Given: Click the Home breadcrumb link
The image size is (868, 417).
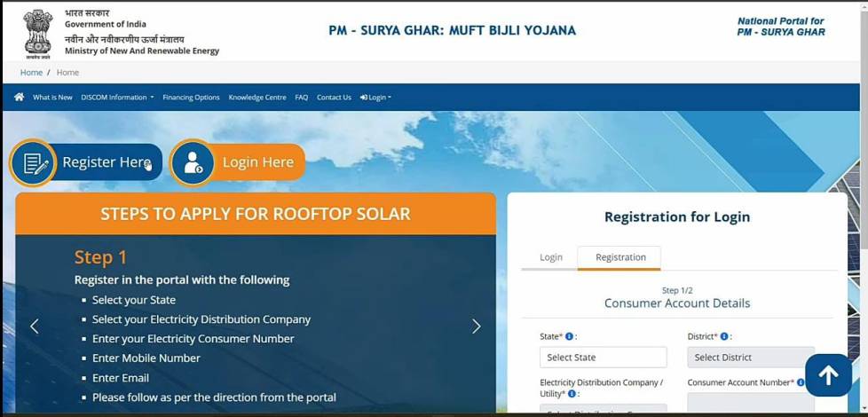Looking at the screenshot, I should 31,73.
